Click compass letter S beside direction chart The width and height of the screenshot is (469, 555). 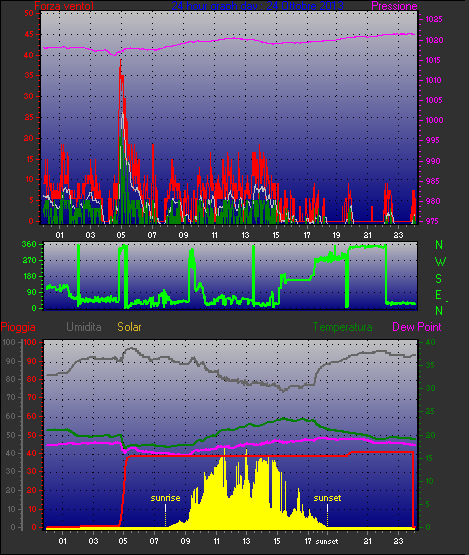click(438, 279)
